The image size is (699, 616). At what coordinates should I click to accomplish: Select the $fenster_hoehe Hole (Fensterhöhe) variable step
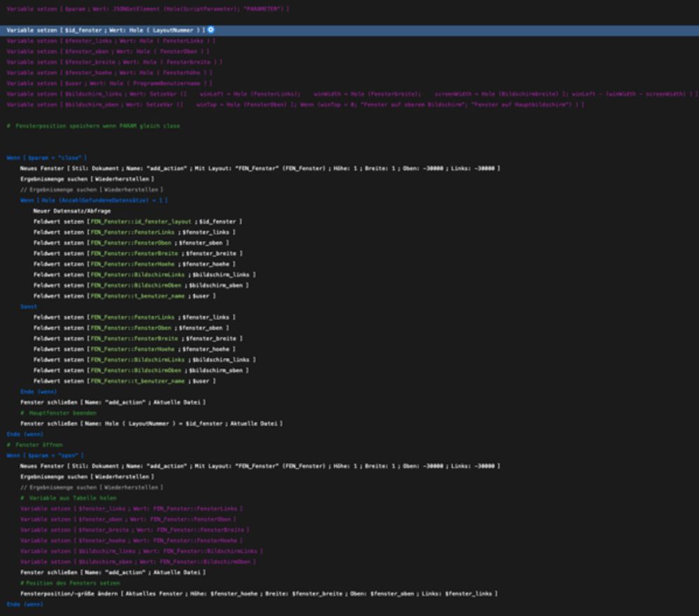point(109,73)
